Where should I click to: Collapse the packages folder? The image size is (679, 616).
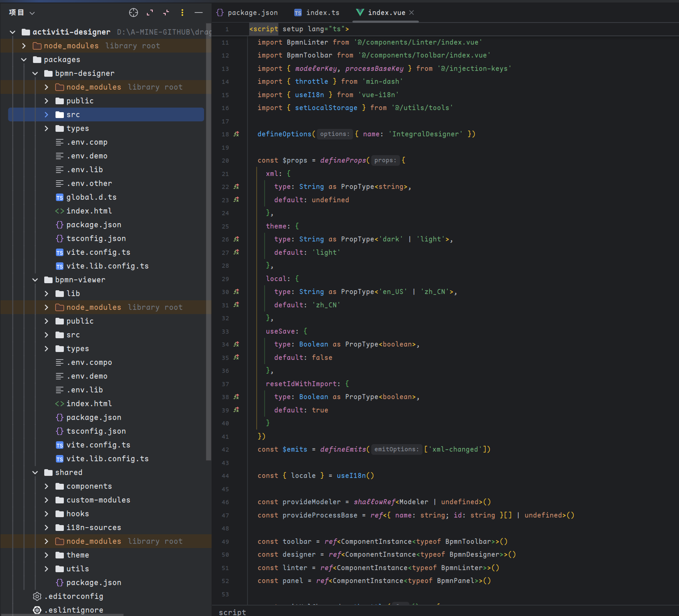[x=24, y=59]
